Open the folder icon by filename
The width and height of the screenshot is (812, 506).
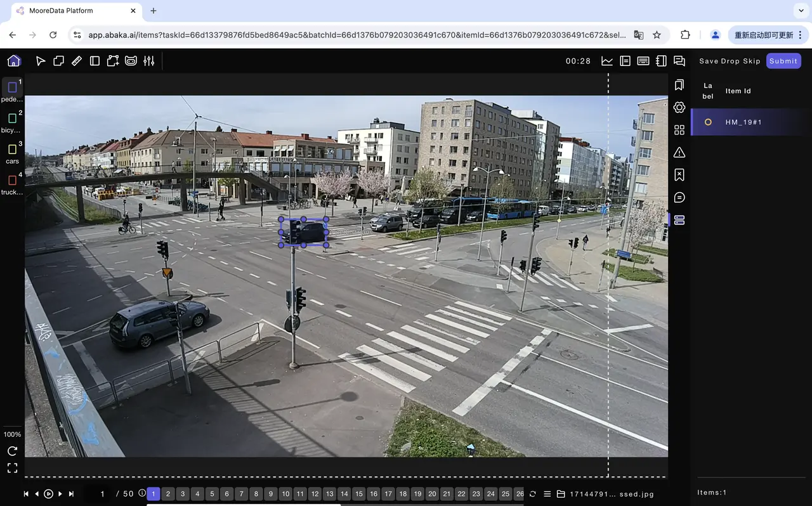point(561,494)
